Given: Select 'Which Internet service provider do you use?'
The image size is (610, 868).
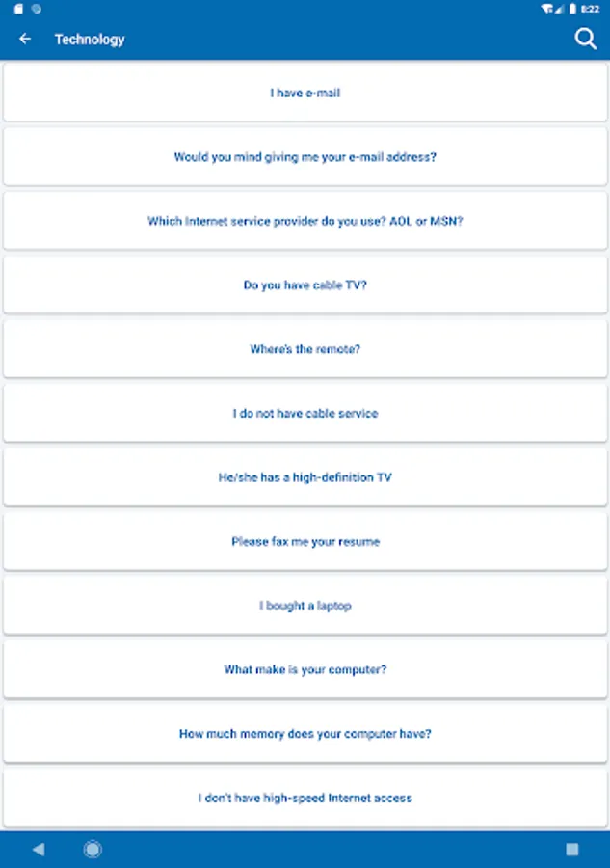Looking at the screenshot, I should [305, 221].
